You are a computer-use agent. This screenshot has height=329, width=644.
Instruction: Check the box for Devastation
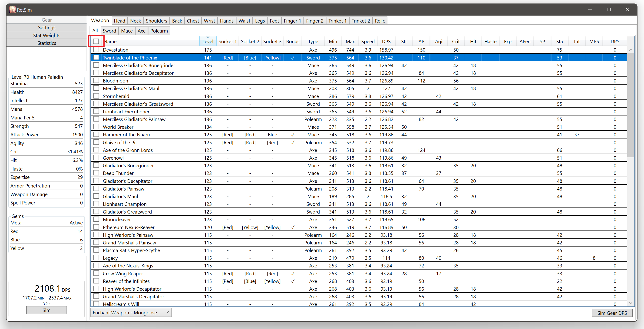point(96,50)
